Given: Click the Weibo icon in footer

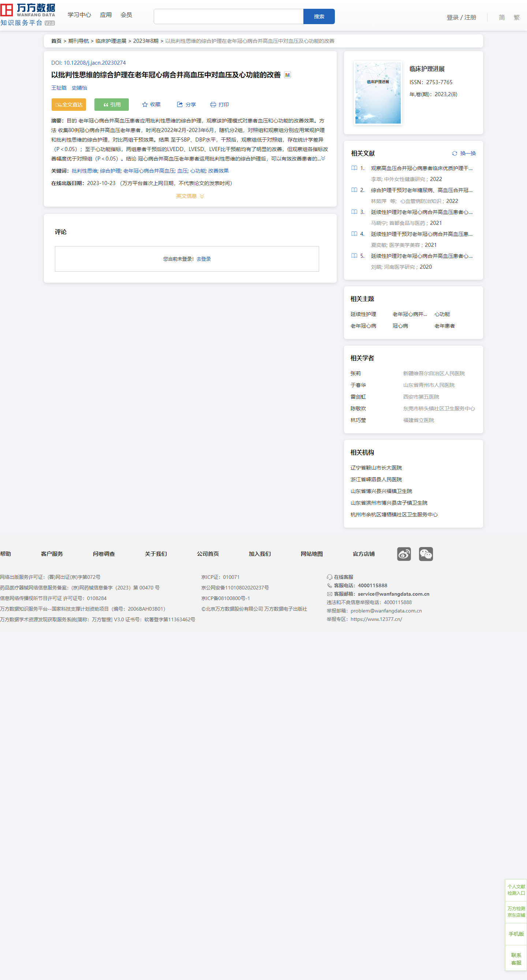Looking at the screenshot, I should (404, 554).
